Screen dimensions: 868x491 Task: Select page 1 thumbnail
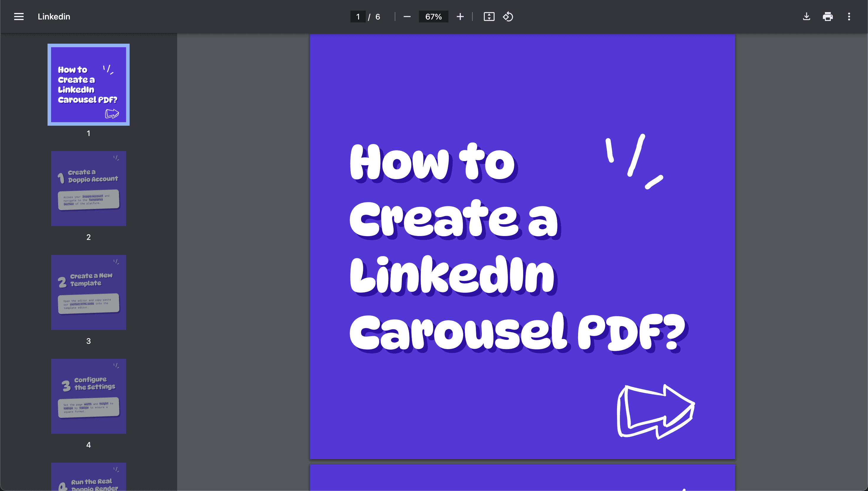click(x=88, y=85)
